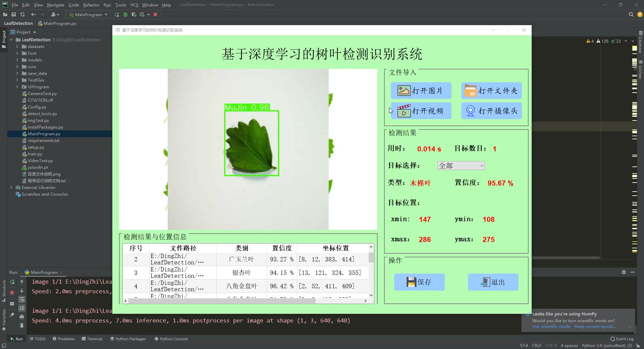Start debugging with the bug icon
This screenshot has height=349, width=644.
click(125, 14)
